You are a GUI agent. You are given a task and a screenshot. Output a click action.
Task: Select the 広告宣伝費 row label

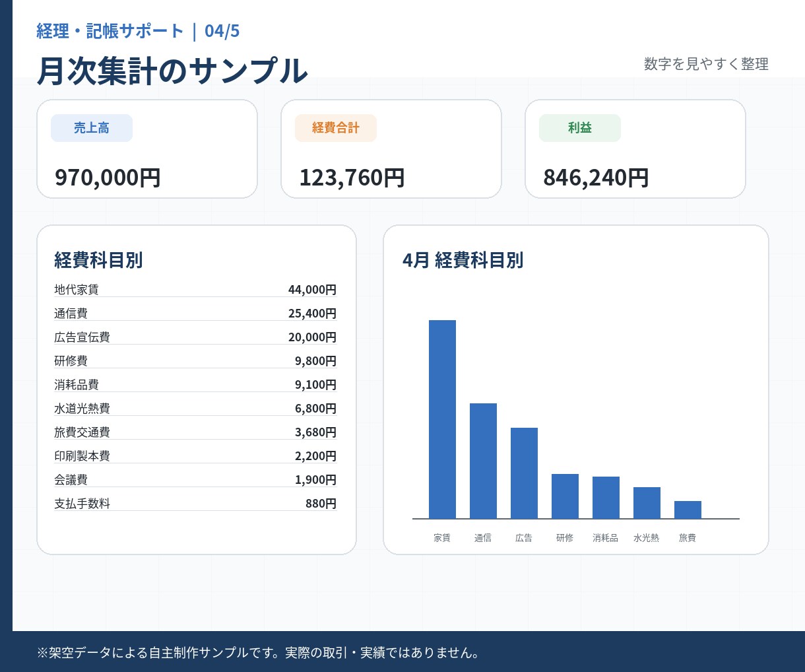click(82, 337)
